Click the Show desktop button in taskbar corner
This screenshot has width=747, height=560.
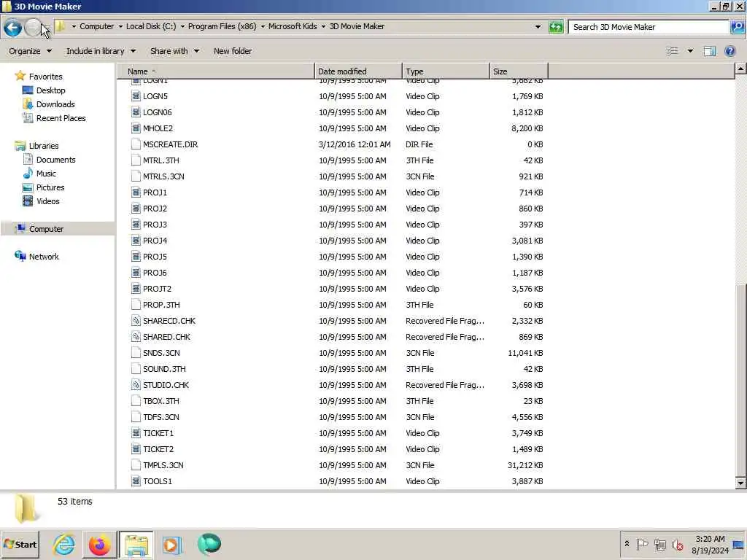pos(740,545)
